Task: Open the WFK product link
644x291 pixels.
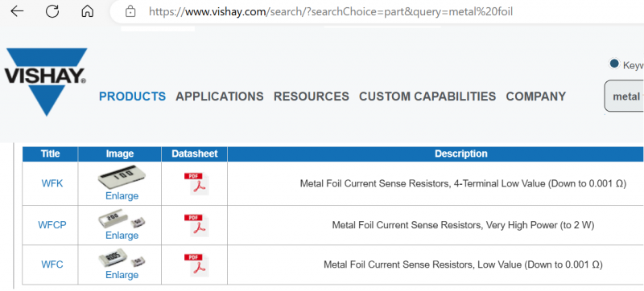Action: 52,183
